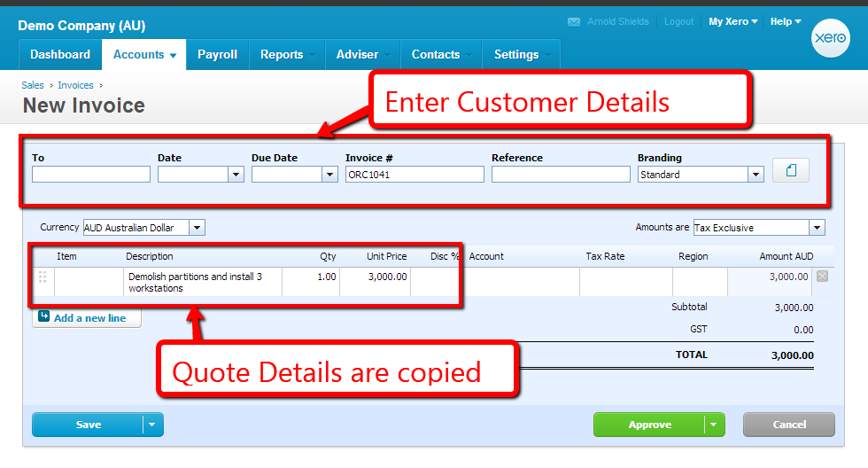
Task: Click the Approve button
Action: tap(648, 425)
